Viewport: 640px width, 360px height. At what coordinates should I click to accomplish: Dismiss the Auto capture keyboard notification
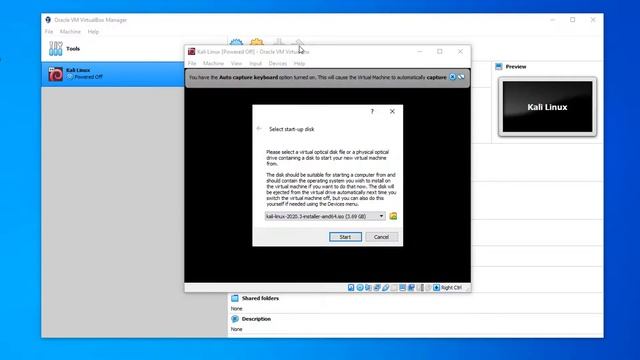pos(453,77)
